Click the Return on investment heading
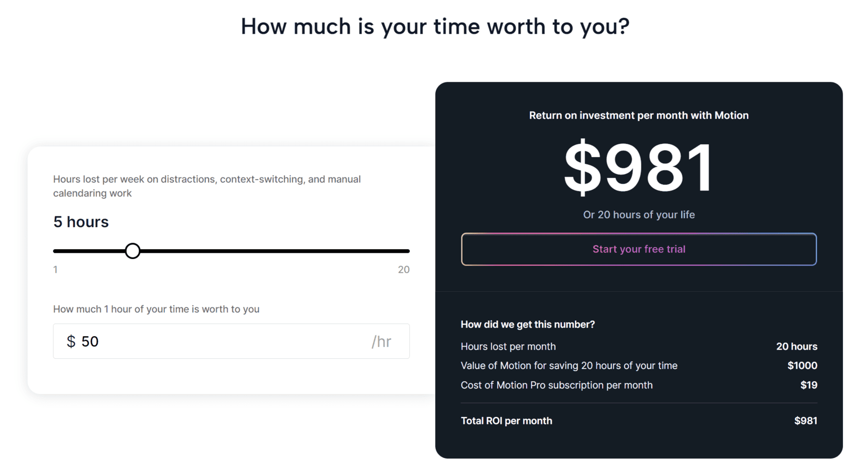 (638, 115)
